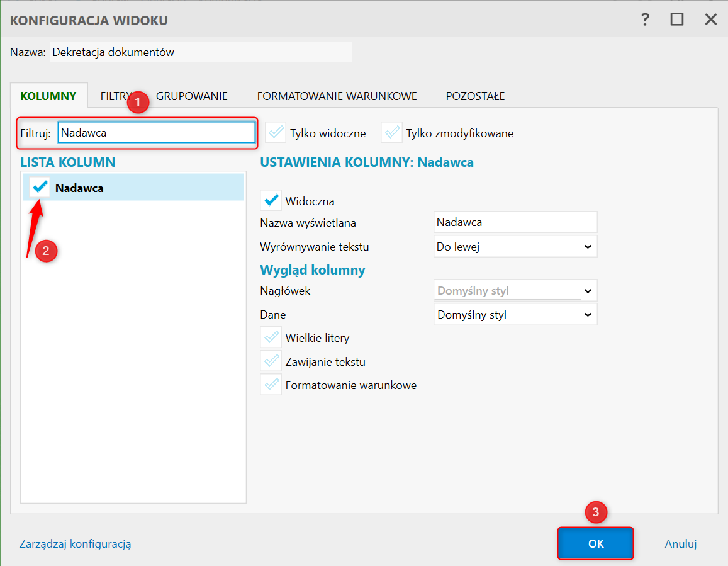Toggle Formatowanie warunkowe checkbox
This screenshot has width=728, height=566.
[271, 385]
